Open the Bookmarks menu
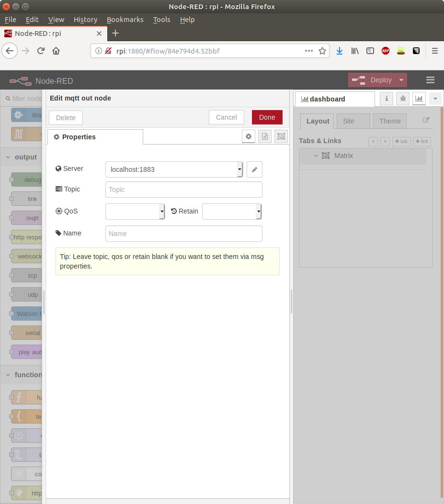 (x=125, y=20)
